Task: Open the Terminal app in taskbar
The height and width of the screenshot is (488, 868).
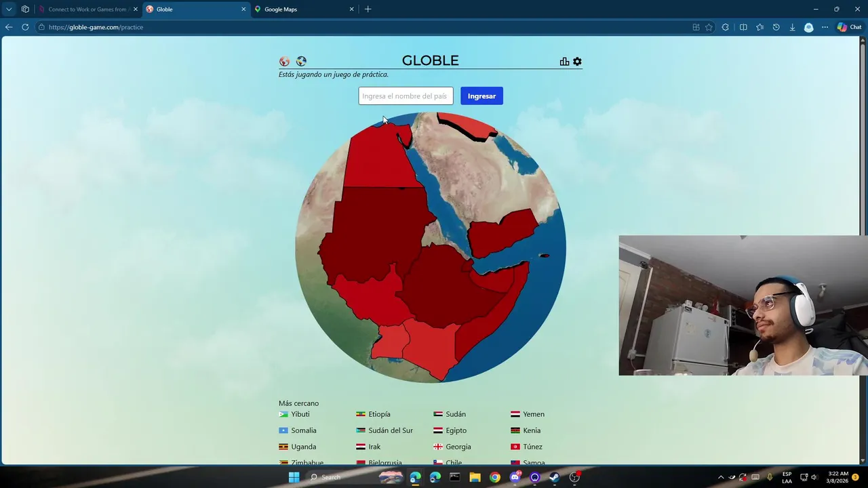Action: (454, 477)
